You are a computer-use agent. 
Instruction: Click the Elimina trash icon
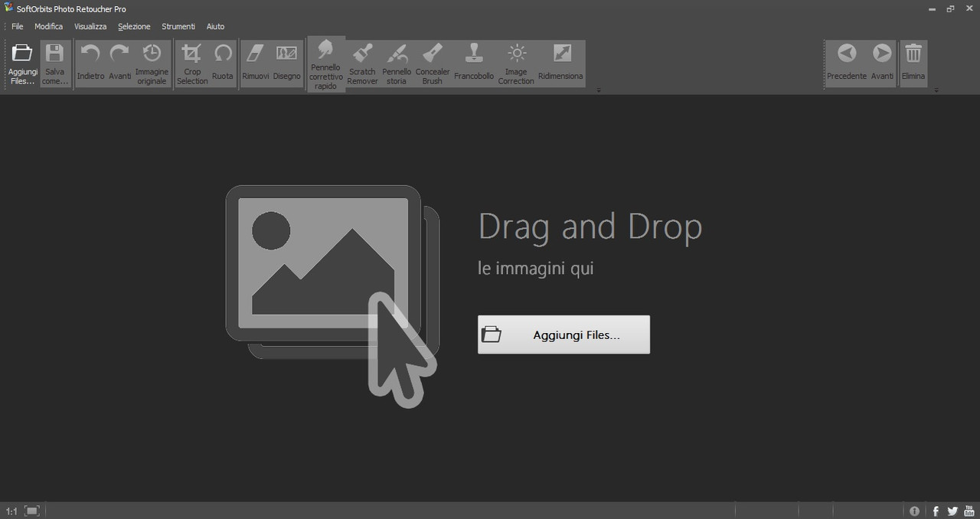913,64
